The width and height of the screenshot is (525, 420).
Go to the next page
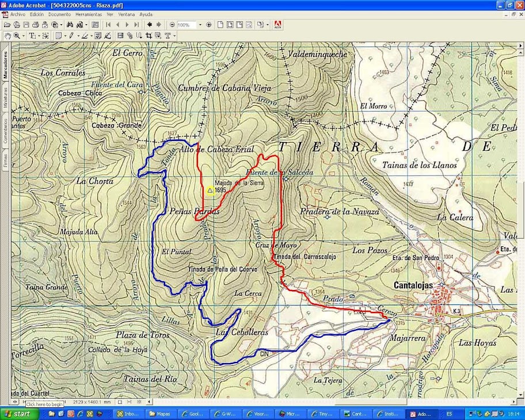pos(127,25)
